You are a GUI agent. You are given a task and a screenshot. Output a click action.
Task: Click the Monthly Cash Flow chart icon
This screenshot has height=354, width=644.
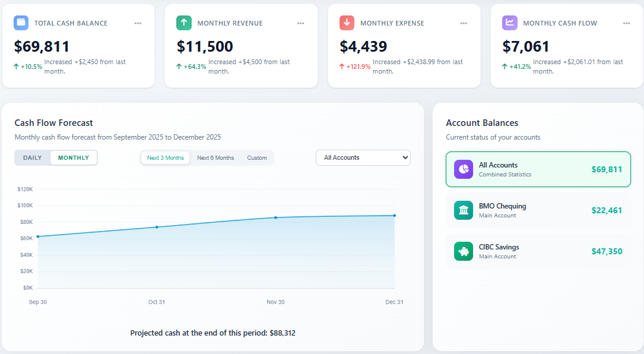pyautogui.click(x=509, y=23)
